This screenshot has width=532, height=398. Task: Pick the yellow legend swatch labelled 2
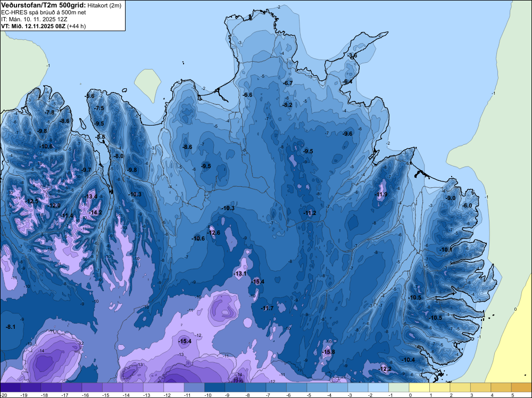tap(460, 387)
